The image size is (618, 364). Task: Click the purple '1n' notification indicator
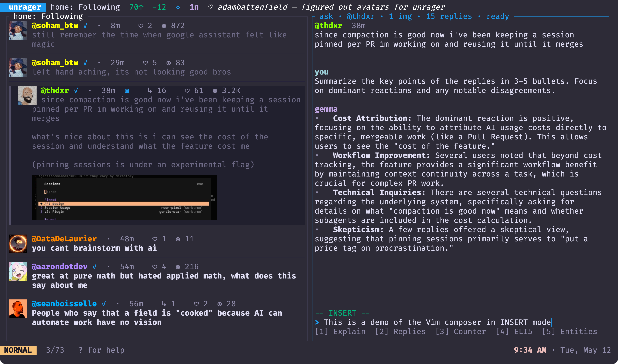coord(194,7)
